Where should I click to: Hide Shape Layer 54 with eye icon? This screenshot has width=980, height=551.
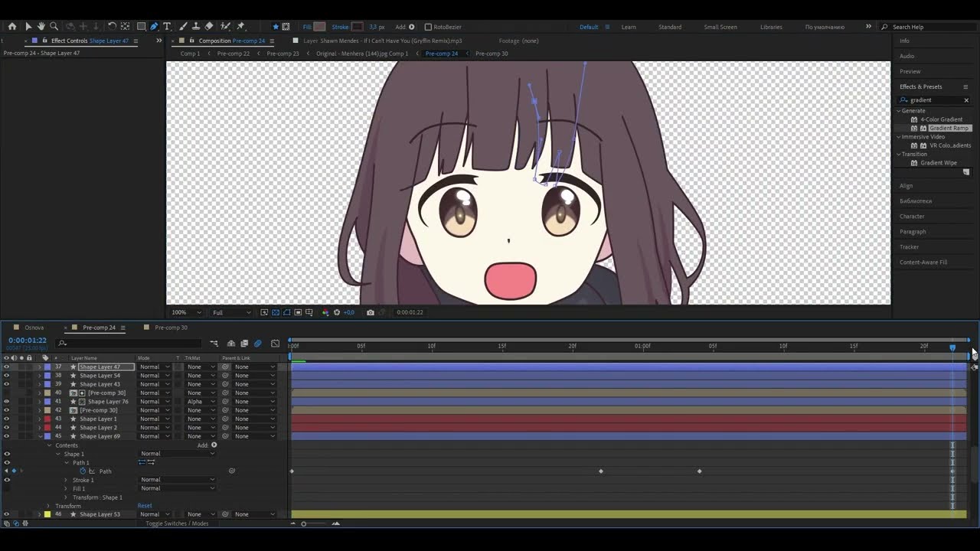[x=7, y=376]
